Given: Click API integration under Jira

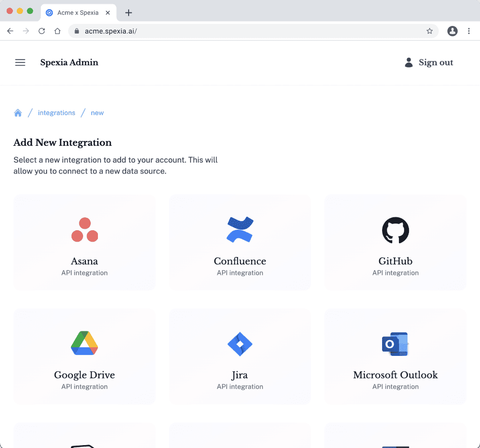Looking at the screenshot, I should click(240, 387).
